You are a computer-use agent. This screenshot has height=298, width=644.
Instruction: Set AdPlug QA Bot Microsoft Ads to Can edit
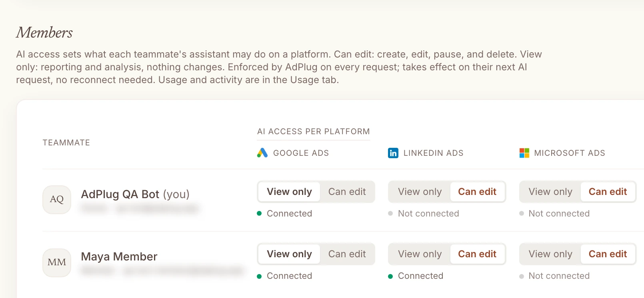pyautogui.click(x=608, y=192)
